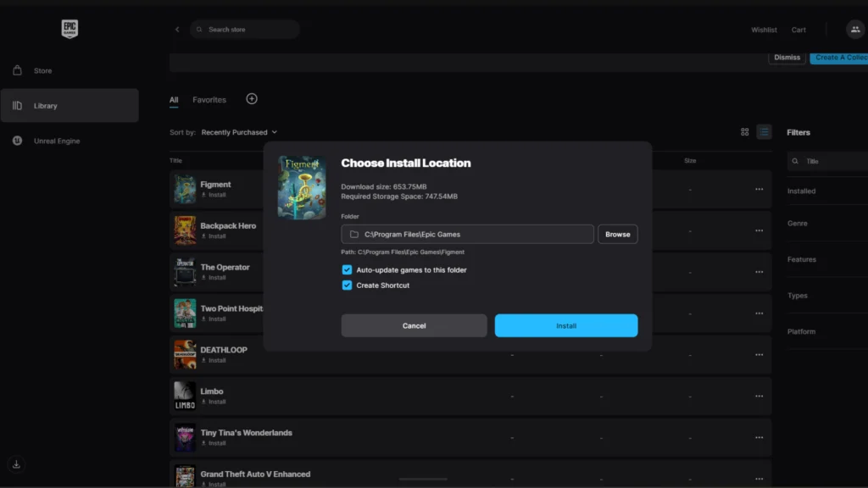The image size is (868, 488).
Task: Open more options for Tiny Tina's Wonderlands
Action: coord(759,438)
